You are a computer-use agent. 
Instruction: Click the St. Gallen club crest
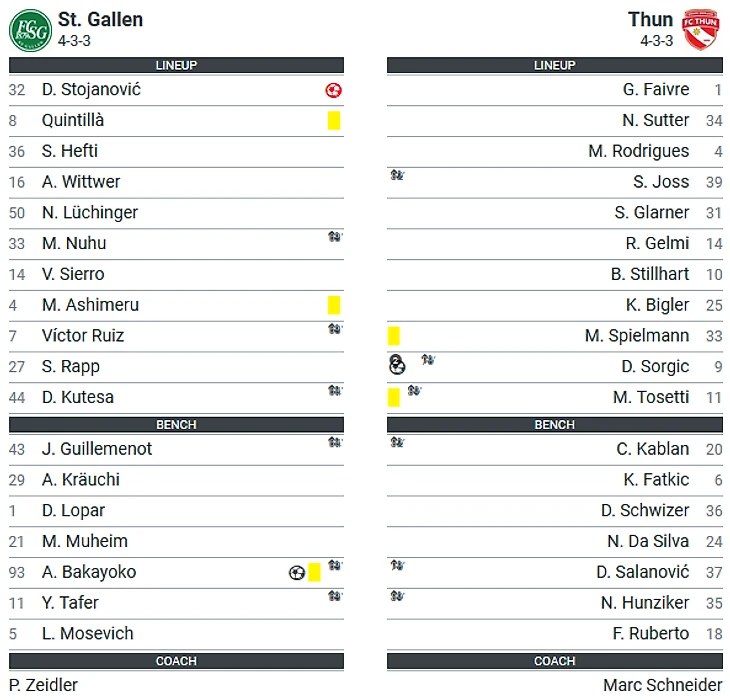pos(30,30)
